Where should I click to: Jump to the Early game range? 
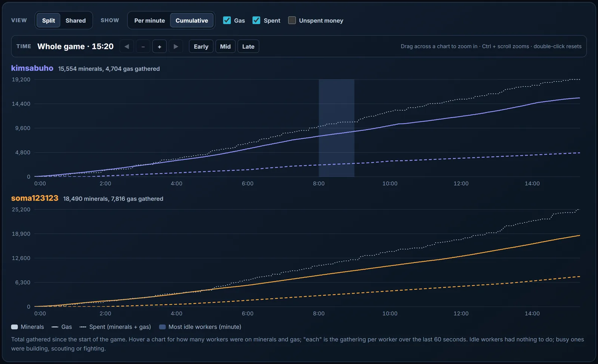[201, 47]
